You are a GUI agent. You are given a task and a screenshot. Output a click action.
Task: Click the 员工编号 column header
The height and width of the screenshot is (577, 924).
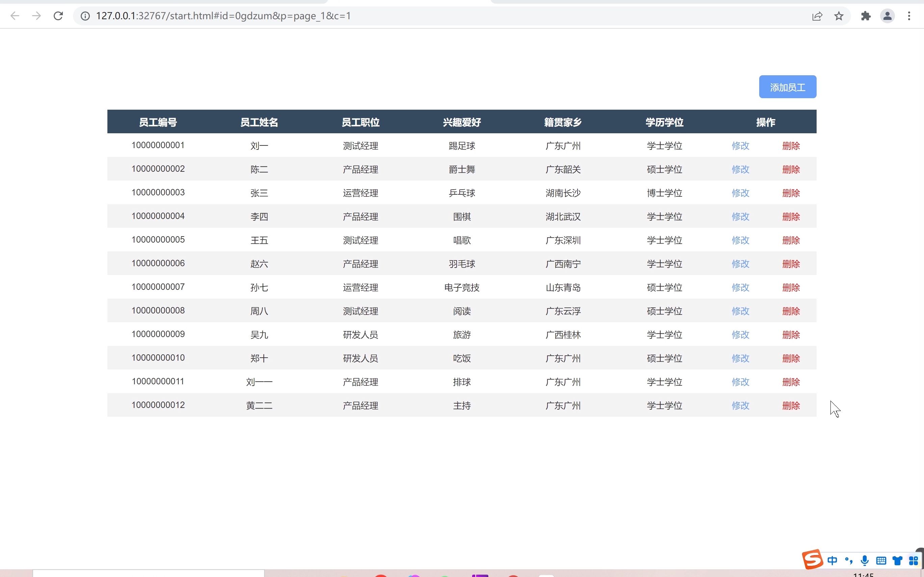[x=158, y=122]
